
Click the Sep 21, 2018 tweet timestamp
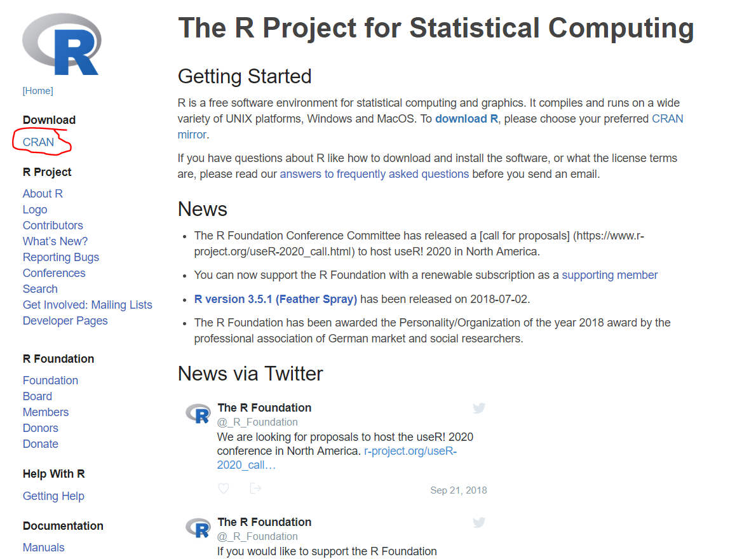459,490
